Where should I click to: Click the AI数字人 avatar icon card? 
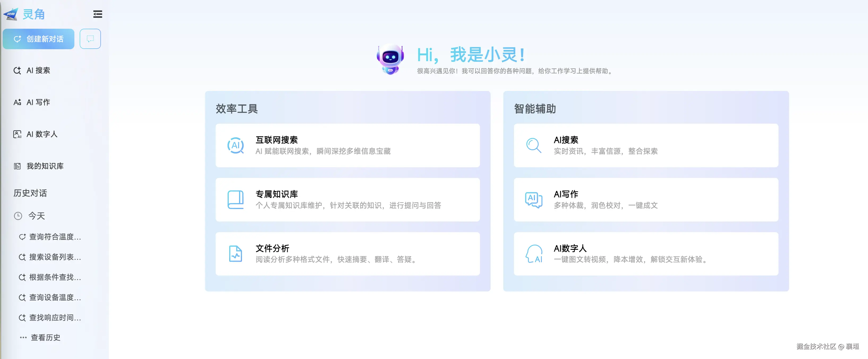tap(534, 254)
